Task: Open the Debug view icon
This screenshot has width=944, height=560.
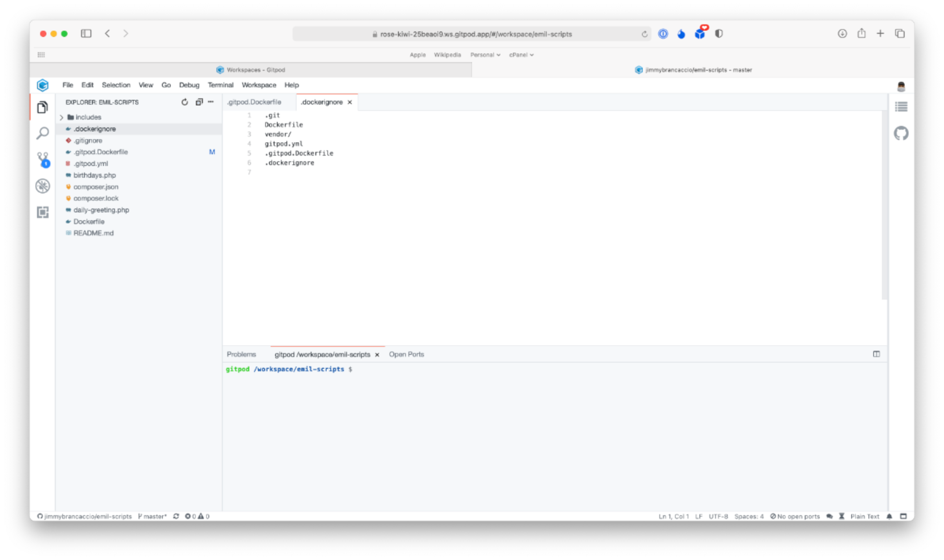Action: point(42,186)
